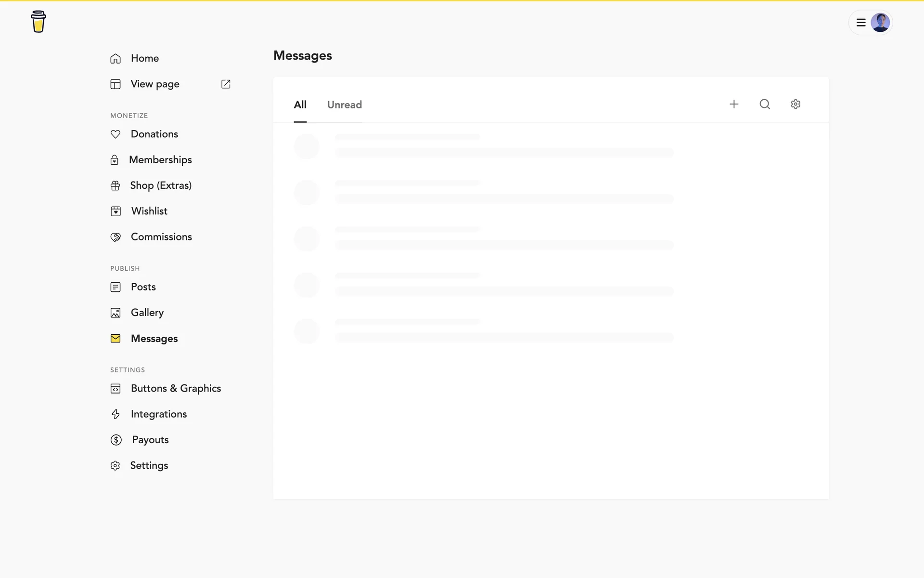Click the heart icon next to Donations
Screen dimensions: 924x578
pos(115,134)
